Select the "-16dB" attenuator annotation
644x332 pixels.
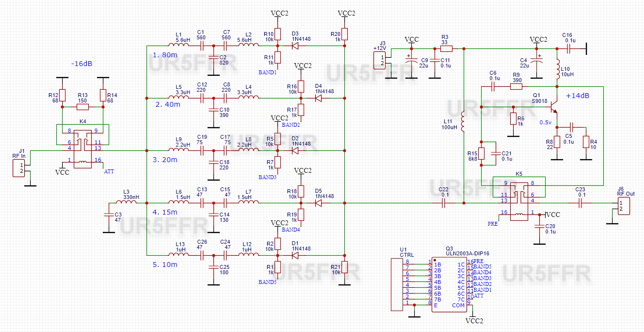point(80,64)
